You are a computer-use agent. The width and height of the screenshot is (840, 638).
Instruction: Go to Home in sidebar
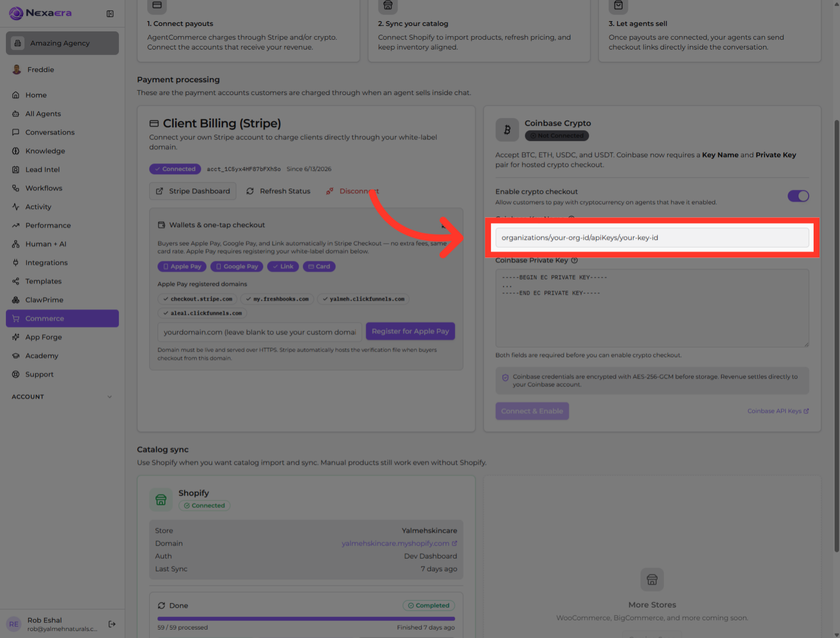(62, 95)
